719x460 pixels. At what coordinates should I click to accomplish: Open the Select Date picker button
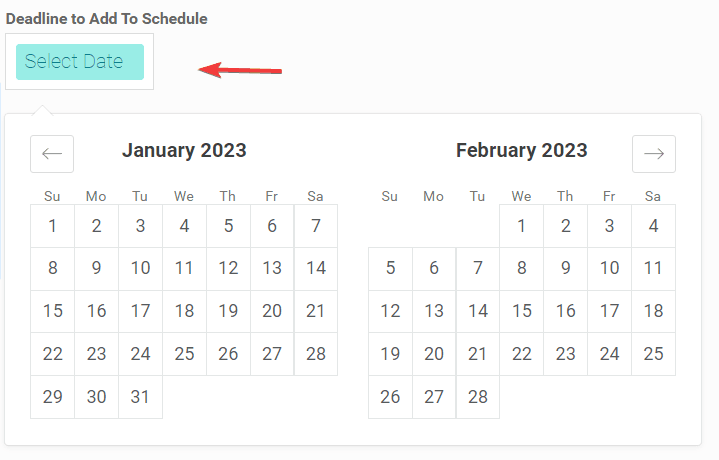[x=80, y=62]
